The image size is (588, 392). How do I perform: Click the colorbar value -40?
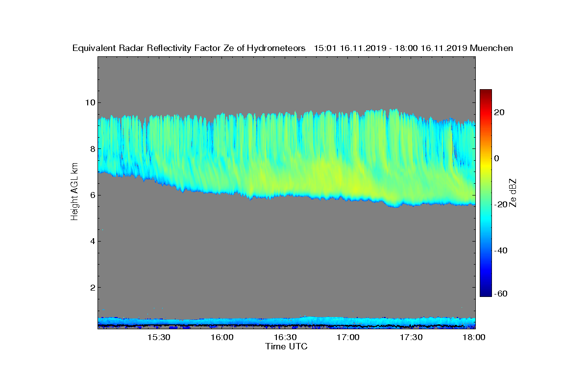coord(501,250)
